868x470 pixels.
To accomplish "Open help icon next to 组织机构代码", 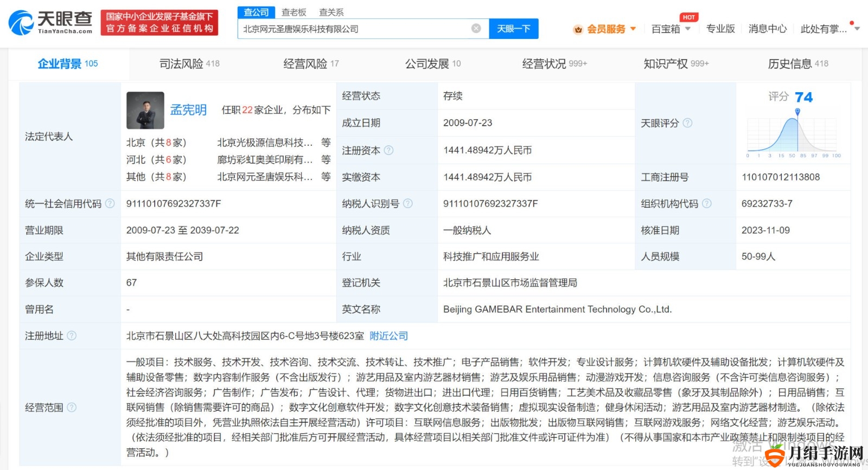I will pos(706,203).
